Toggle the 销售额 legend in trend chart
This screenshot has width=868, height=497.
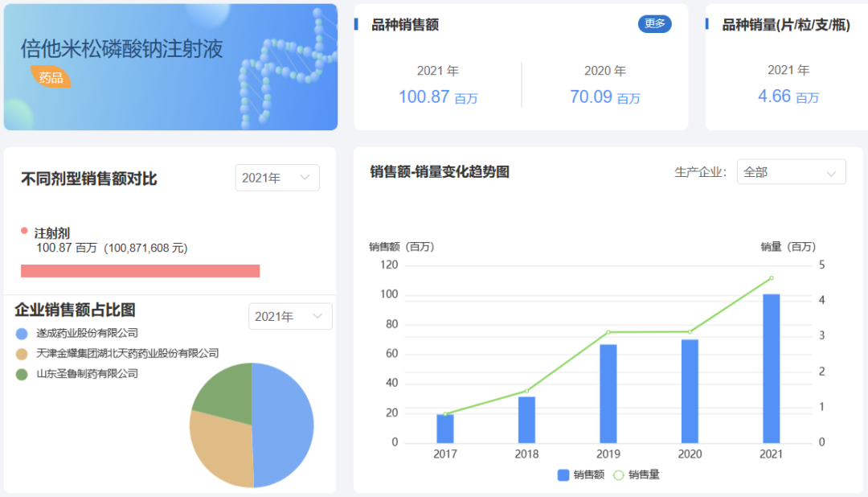[x=581, y=474]
